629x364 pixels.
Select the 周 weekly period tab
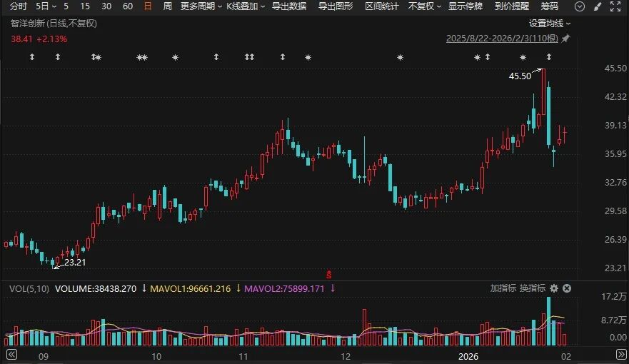(167, 6)
